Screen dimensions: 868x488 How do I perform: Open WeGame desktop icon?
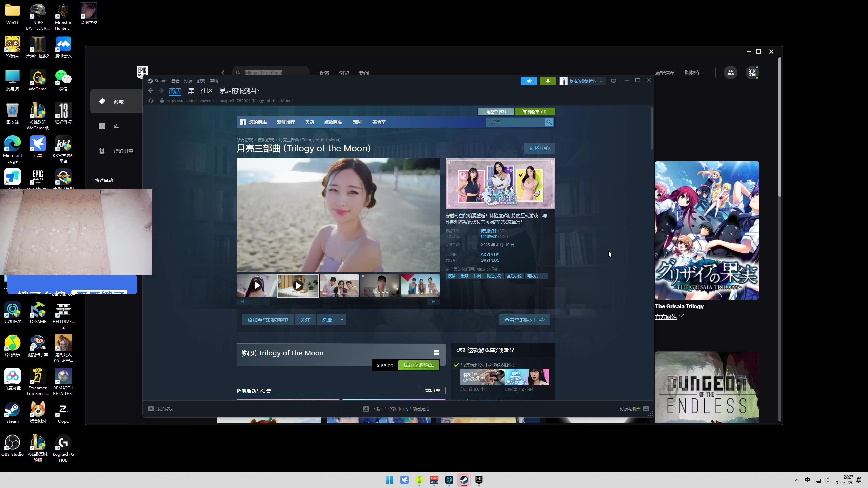[x=38, y=81]
